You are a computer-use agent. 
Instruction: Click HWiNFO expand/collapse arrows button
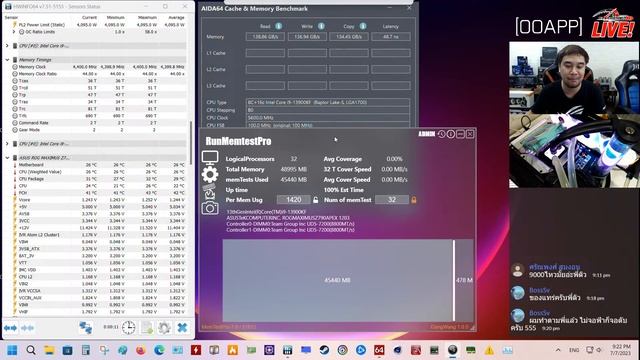click(x=10, y=328)
